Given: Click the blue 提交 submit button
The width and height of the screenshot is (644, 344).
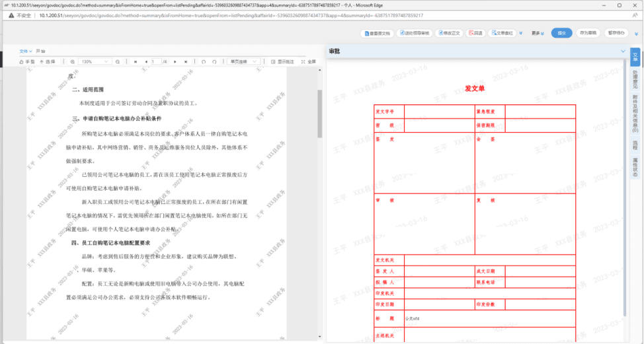Looking at the screenshot, I should click(x=561, y=33).
